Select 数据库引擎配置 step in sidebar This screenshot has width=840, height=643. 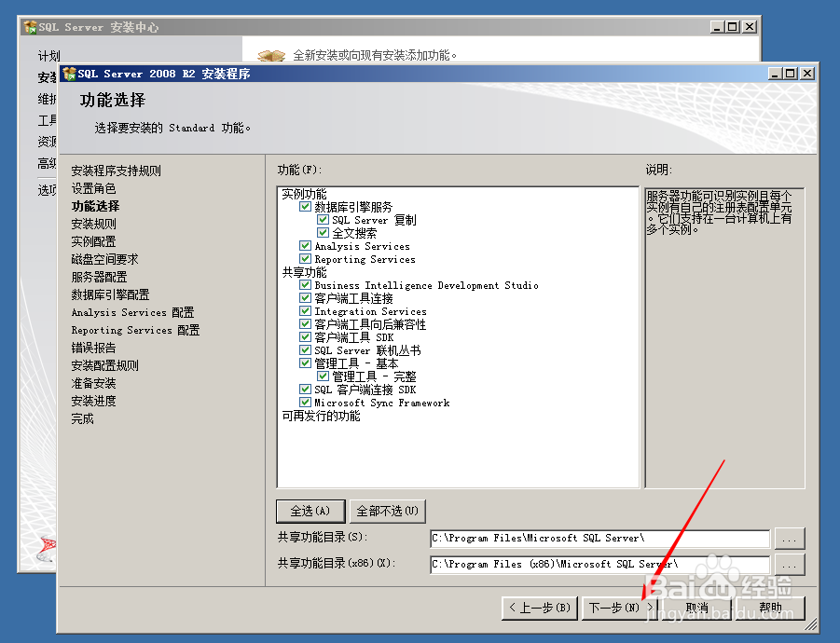[110, 294]
